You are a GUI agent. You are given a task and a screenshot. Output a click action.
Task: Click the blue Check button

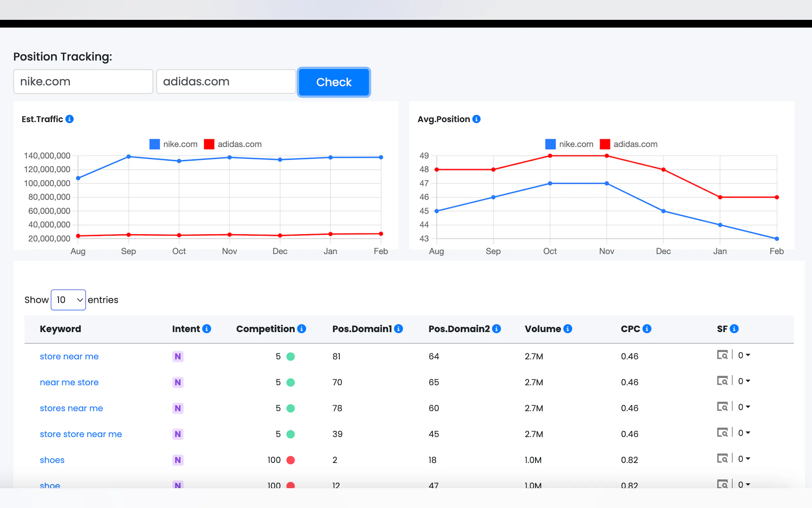pos(334,82)
